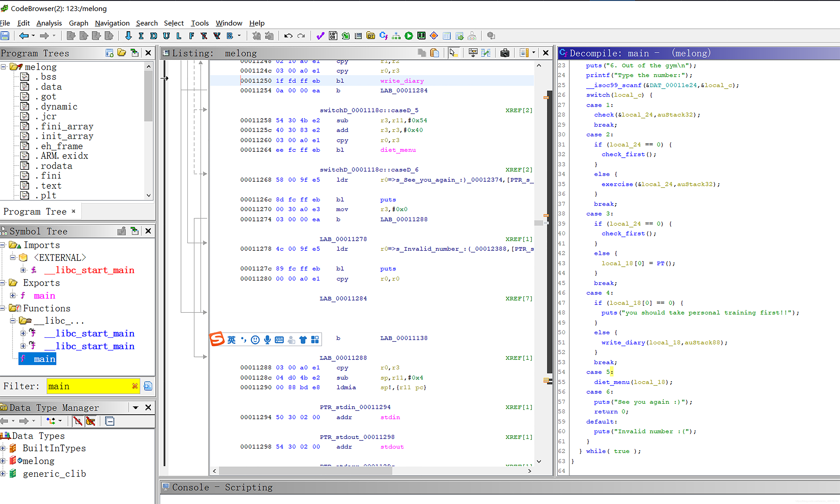The height and width of the screenshot is (504, 840).
Task: Run script with green play icon
Action: point(409,36)
